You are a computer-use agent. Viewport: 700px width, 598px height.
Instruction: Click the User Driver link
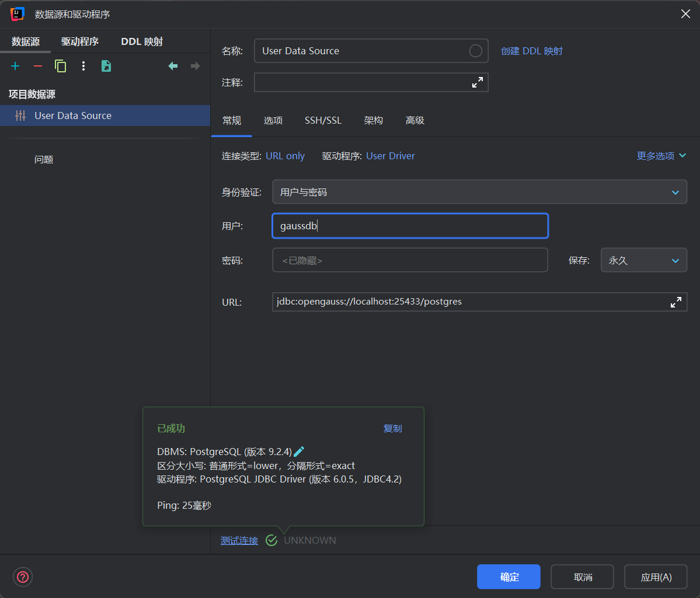pyautogui.click(x=391, y=156)
